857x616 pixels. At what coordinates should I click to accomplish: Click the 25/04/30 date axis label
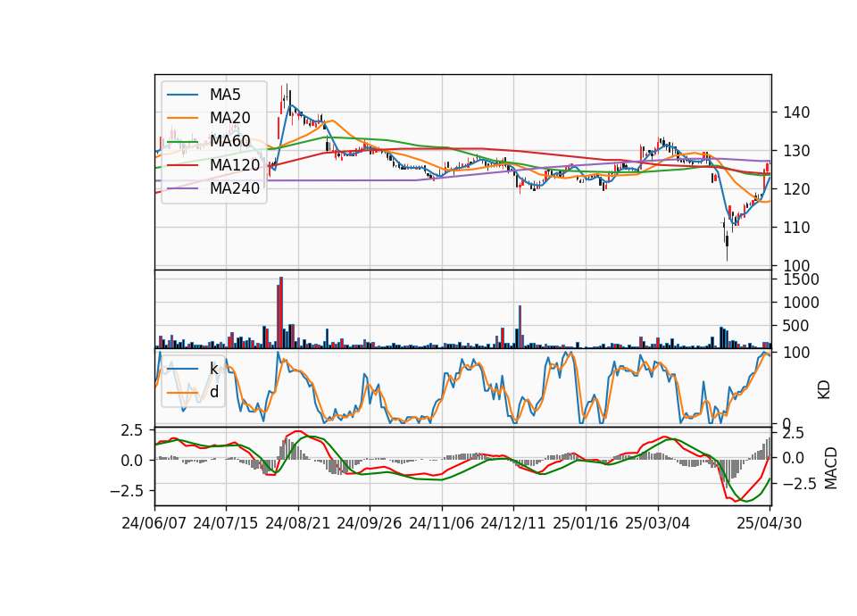click(x=770, y=523)
